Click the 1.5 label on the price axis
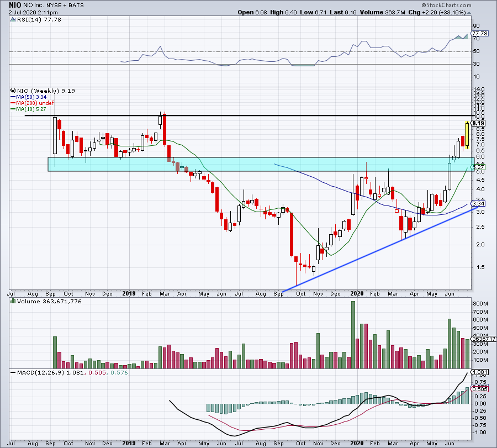Screen dimensions: 497x448 (x=480, y=267)
